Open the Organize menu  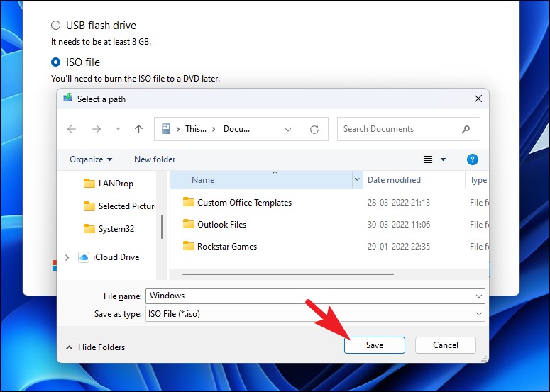tap(91, 159)
